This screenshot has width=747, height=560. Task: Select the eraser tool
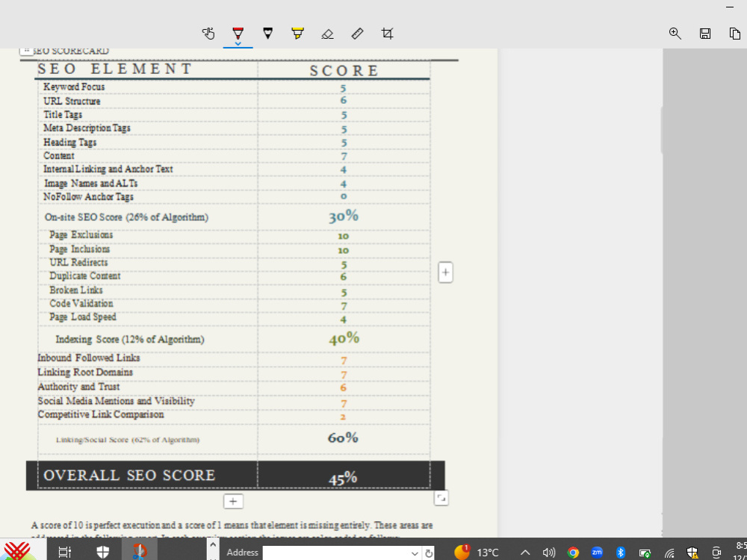(327, 34)
